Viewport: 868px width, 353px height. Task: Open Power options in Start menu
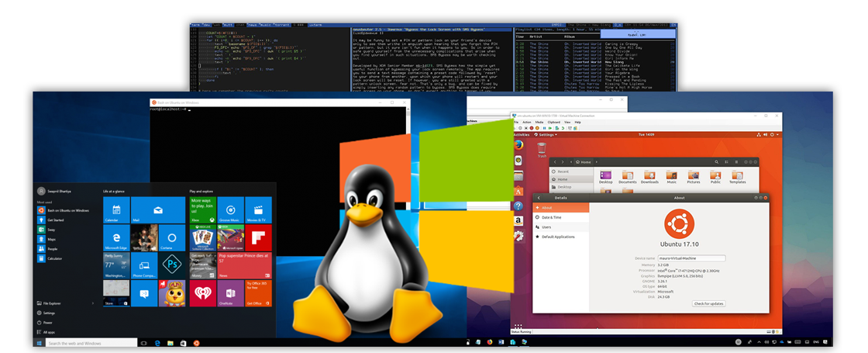44,323
